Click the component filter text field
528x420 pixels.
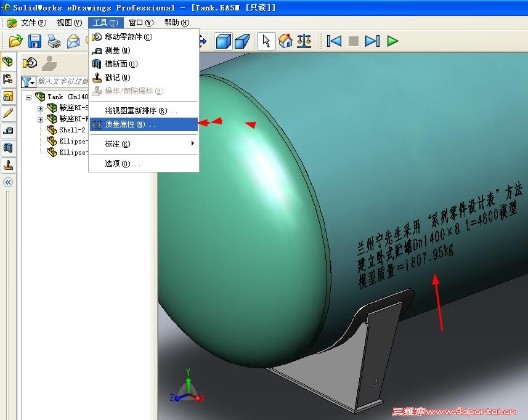[62, 81]
